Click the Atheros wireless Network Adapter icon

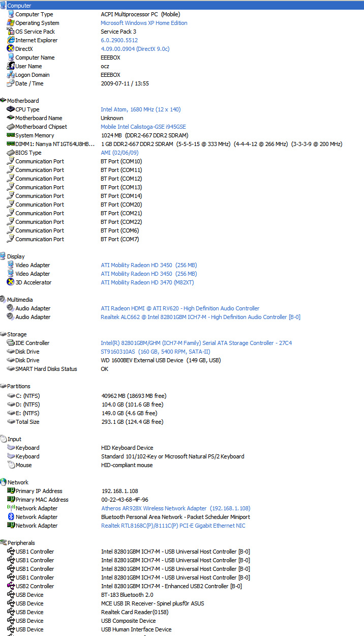[x=11, y=508]
